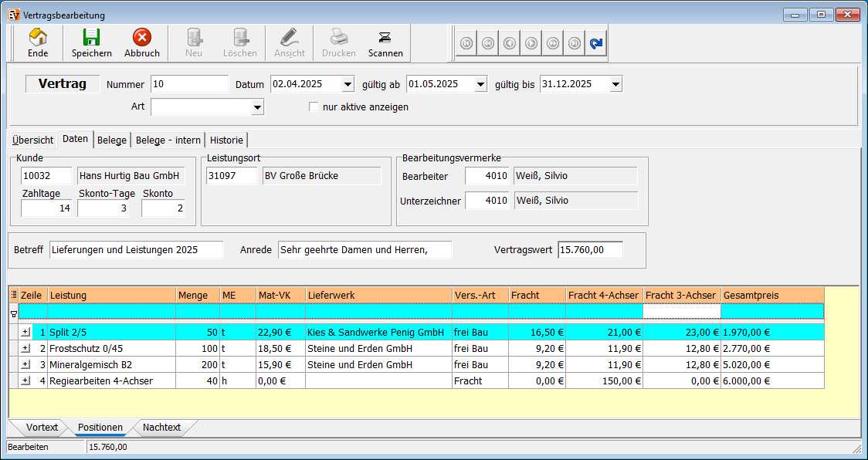Click the blue refresh arrow icon
Image resolution: width=868 pixels, height=460 pixels.
click(595, 44)
